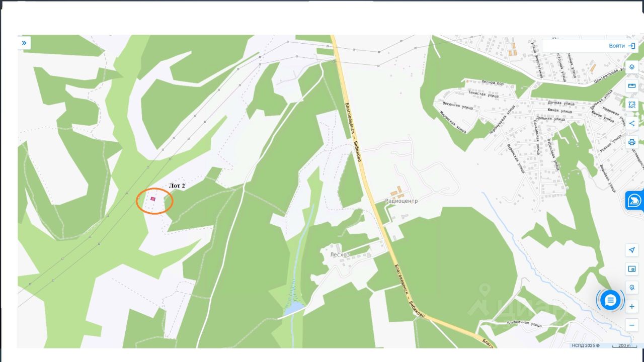Click the Радиоцентр map label
The image size is (644, 362).
click(401, 201)
